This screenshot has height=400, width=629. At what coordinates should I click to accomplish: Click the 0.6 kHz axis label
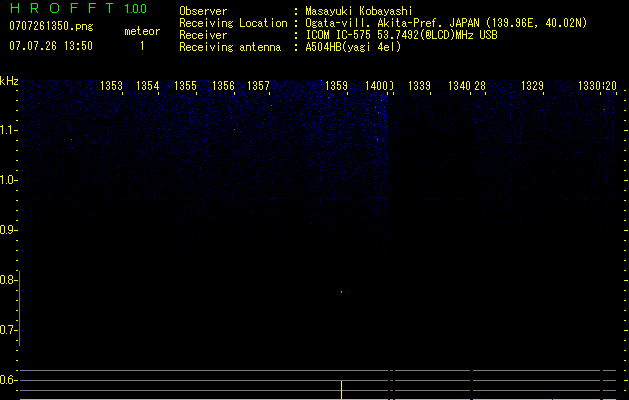(x=8, y=380)
